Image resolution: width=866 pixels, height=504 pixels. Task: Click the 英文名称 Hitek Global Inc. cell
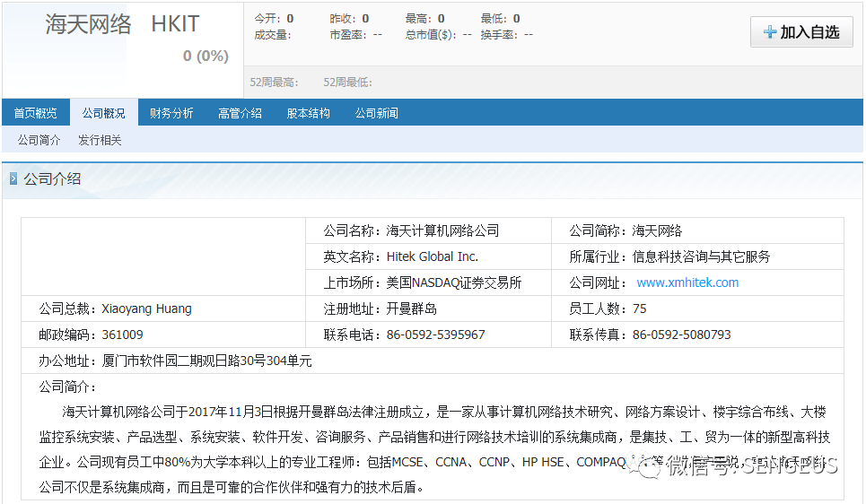429,256
